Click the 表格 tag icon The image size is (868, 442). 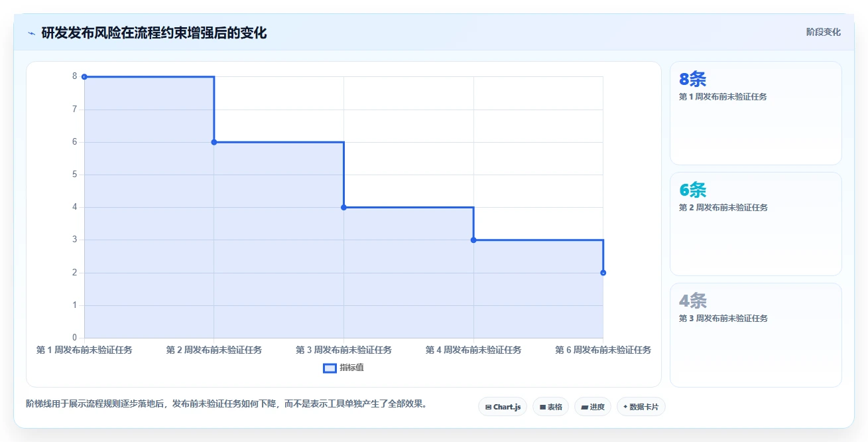pyautogui.click(x=542, y=407)
